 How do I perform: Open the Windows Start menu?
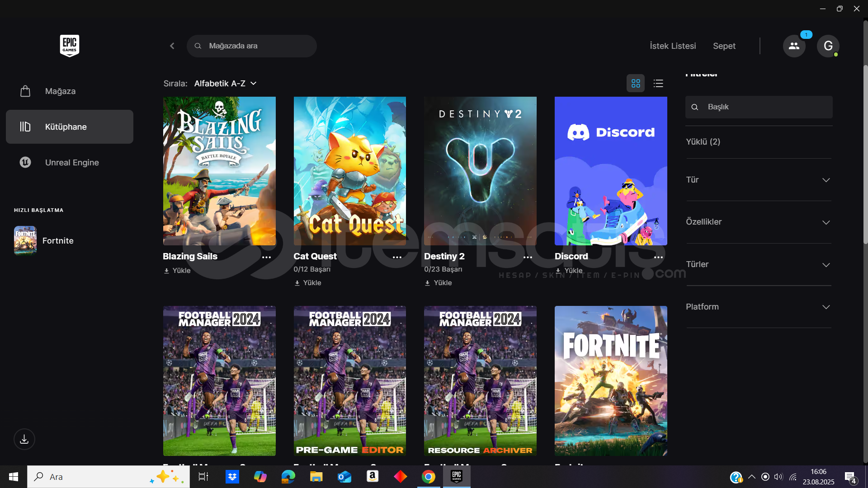tap(14, 477)
